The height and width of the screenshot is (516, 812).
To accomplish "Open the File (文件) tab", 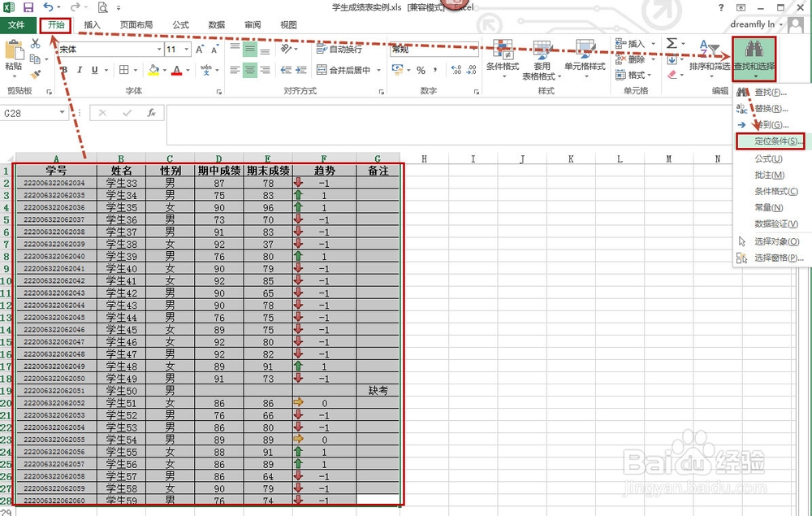I will pyautogui.click(x=16, y=25).
